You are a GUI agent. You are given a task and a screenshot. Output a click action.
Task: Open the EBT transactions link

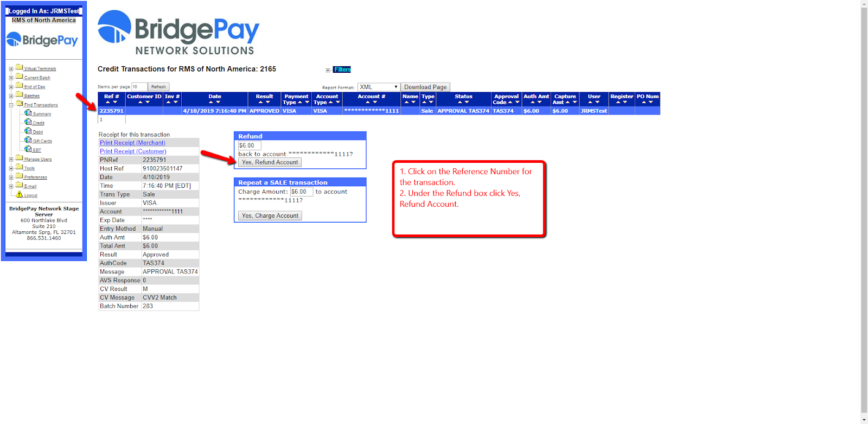37,150
